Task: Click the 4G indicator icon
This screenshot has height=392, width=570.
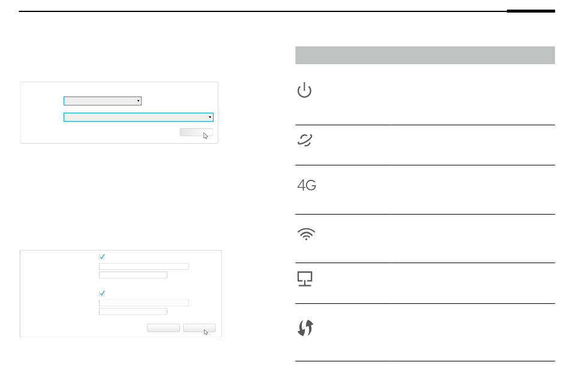Action: (x=307, y=186)
